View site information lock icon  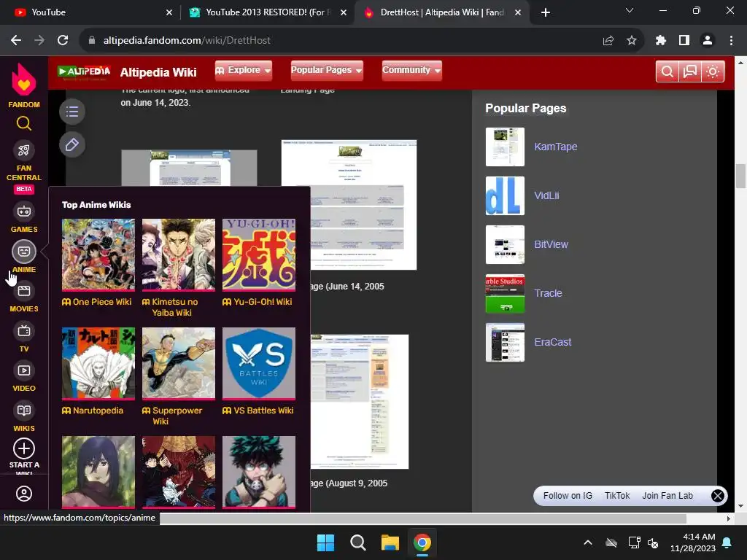[92, 41]
